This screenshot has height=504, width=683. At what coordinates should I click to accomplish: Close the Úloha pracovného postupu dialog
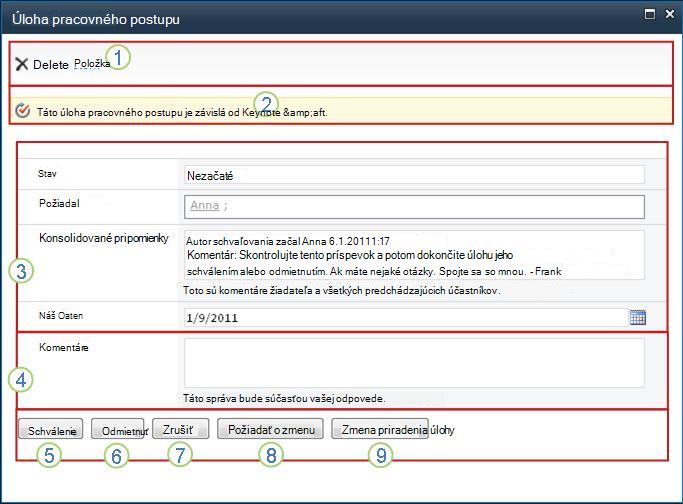click(670, 14)
